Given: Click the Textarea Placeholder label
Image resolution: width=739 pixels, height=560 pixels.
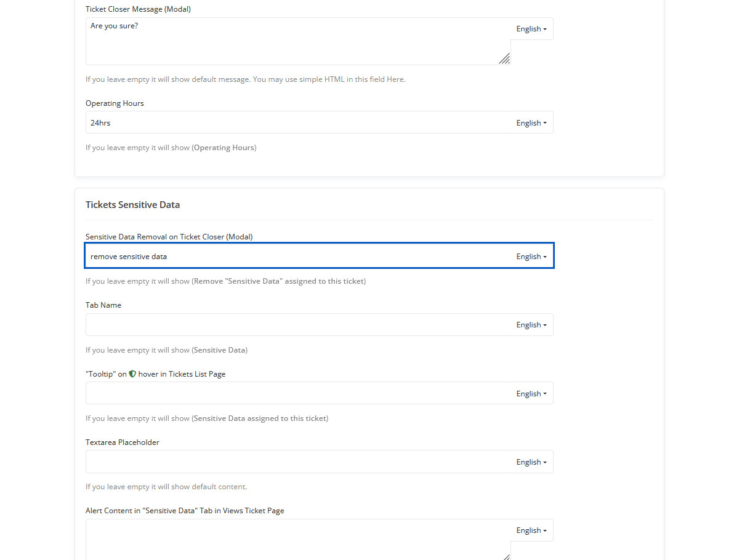Looking at the screenshot, I should point(123,442).
